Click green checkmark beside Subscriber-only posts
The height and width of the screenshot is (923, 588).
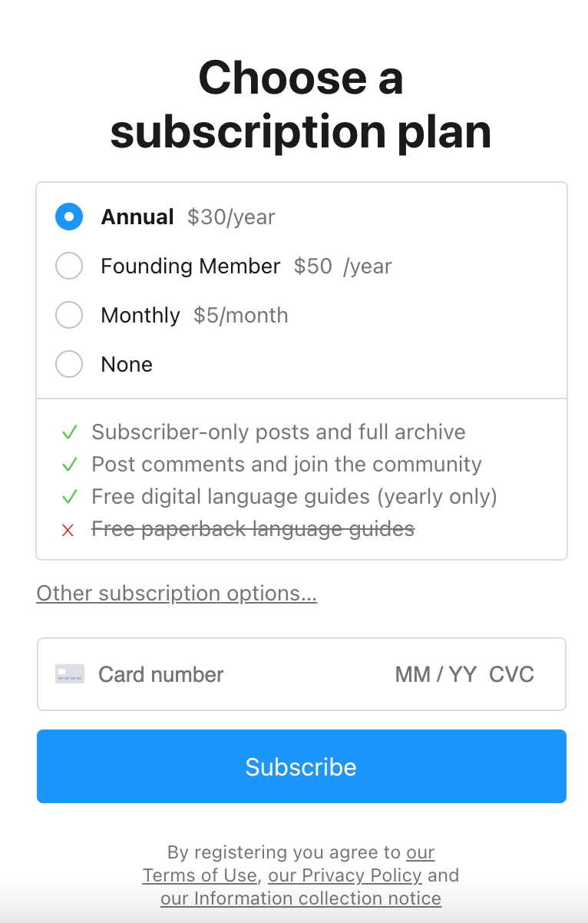pos(69,432)
